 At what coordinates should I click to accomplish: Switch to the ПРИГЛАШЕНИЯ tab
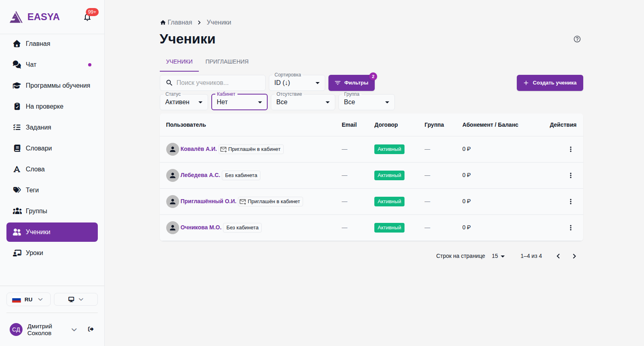click(227, 62)
